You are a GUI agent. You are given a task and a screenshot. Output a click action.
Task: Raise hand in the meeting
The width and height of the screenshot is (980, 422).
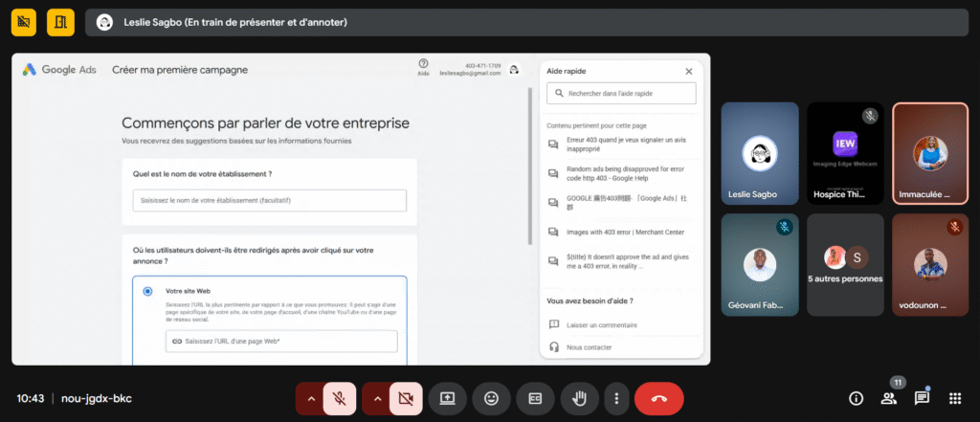point(580,398)
